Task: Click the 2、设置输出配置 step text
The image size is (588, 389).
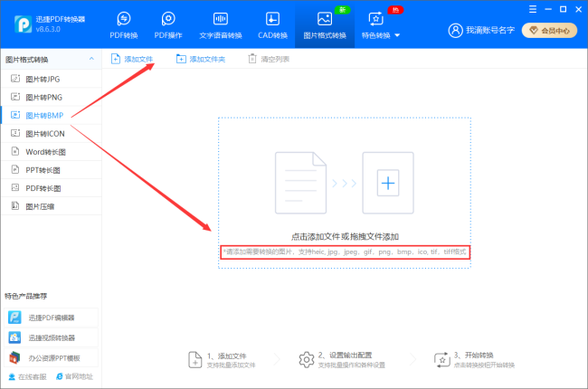Action: tap(345, 356)
